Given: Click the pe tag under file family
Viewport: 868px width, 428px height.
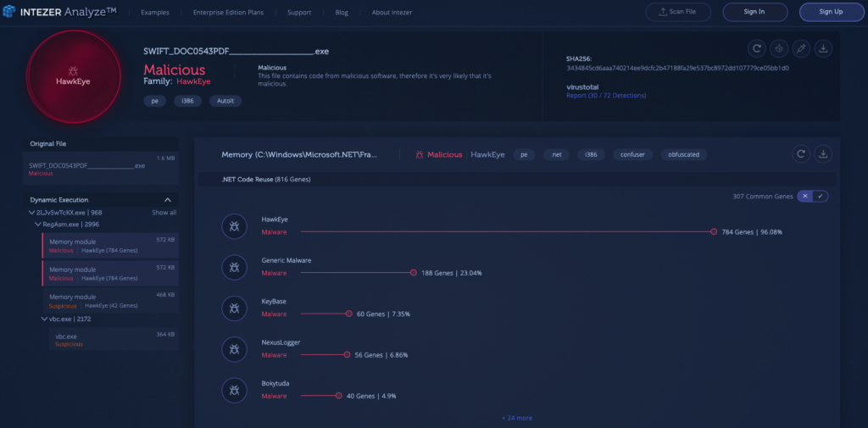Looking at the screenshot, I should click(x=154, y=102).
